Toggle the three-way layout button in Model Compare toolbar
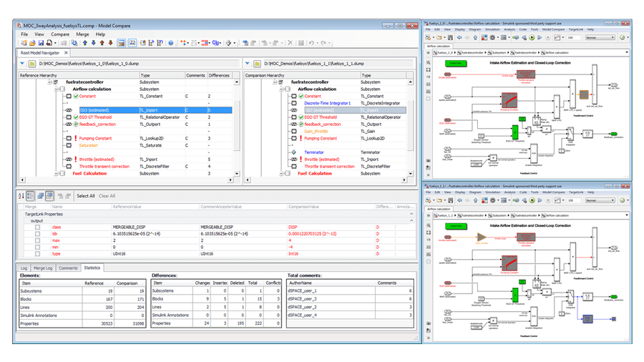644x362 pixels. coord(132,43)
